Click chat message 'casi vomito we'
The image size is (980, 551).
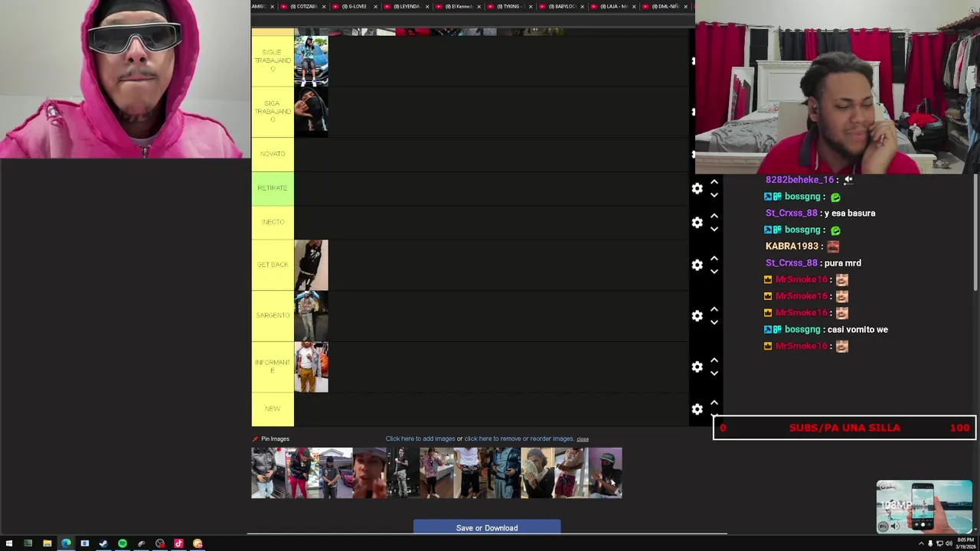tap(857, 330)
